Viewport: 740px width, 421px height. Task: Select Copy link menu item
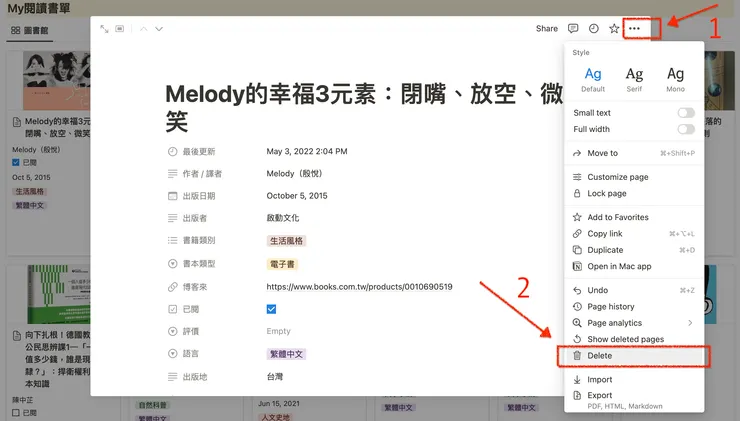click(634, 234)
